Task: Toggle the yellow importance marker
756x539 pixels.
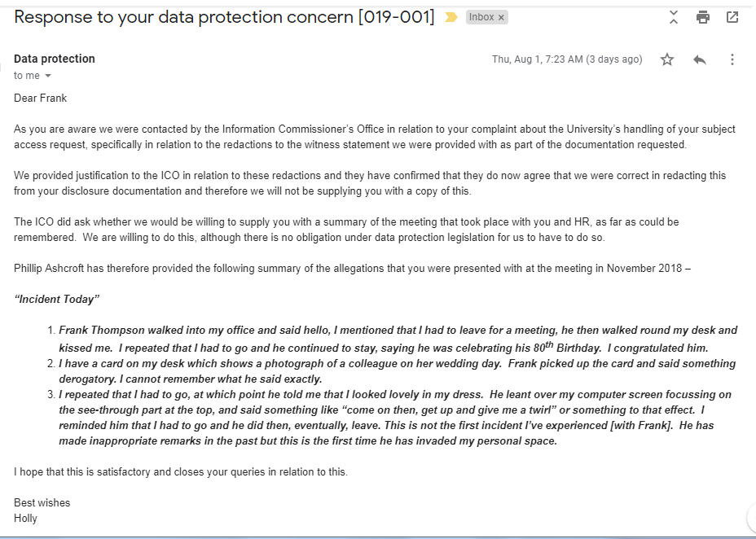Action: pyautogui.click(x=451, y=17)
